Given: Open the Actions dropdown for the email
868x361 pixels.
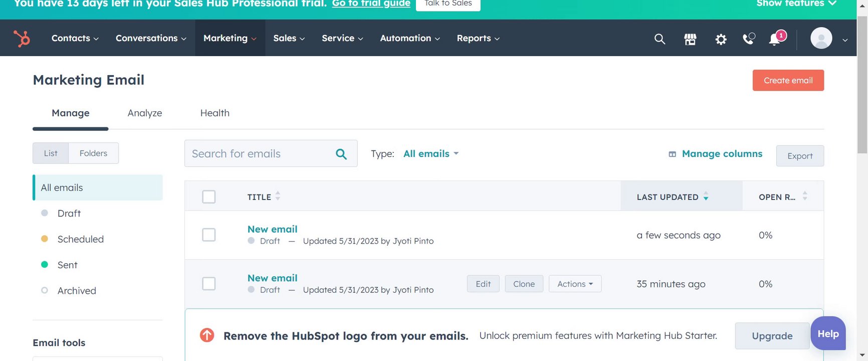Looking at the screenshot, I should tap(575, 284).
